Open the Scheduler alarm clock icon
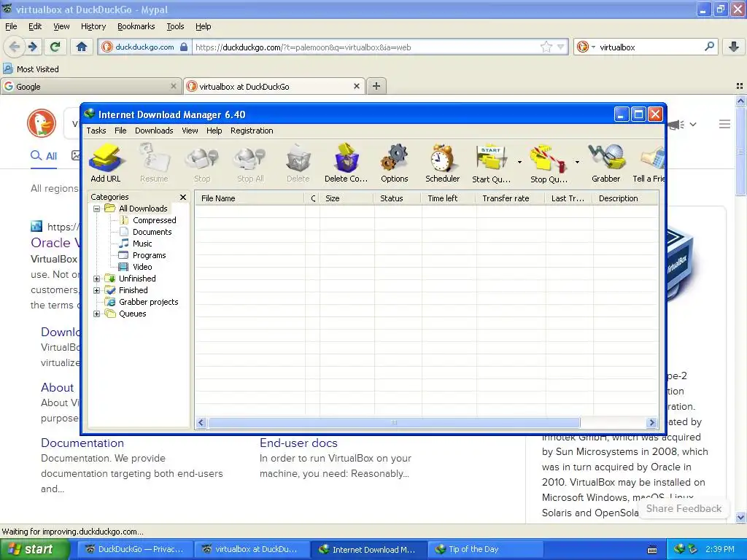747x560 pixels. [443, 163]
